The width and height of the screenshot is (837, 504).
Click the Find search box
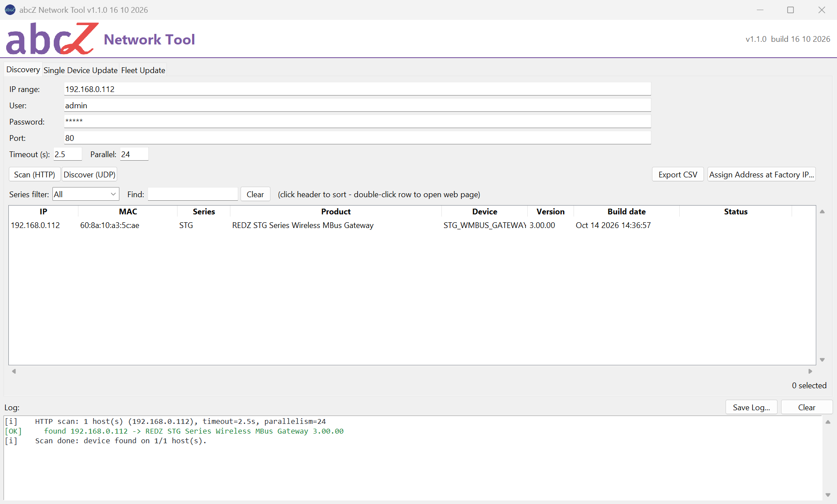(x=193, y=194)
